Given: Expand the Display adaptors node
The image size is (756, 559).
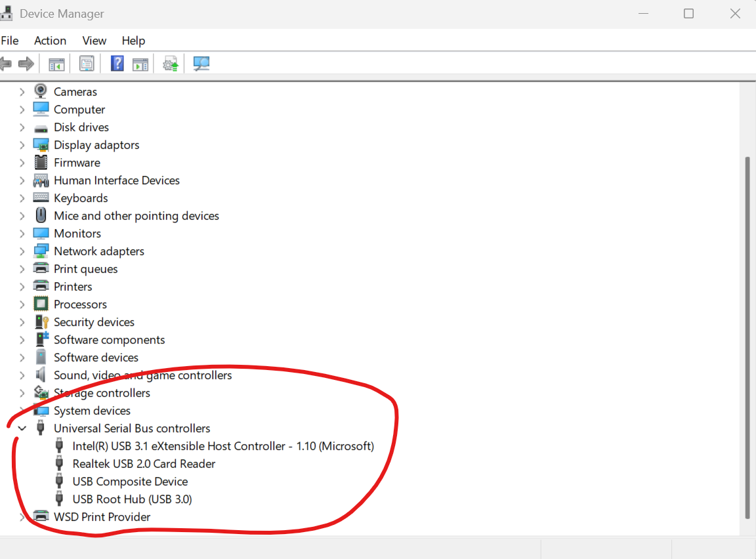Looking at the screenshot, I should [22, 144].
